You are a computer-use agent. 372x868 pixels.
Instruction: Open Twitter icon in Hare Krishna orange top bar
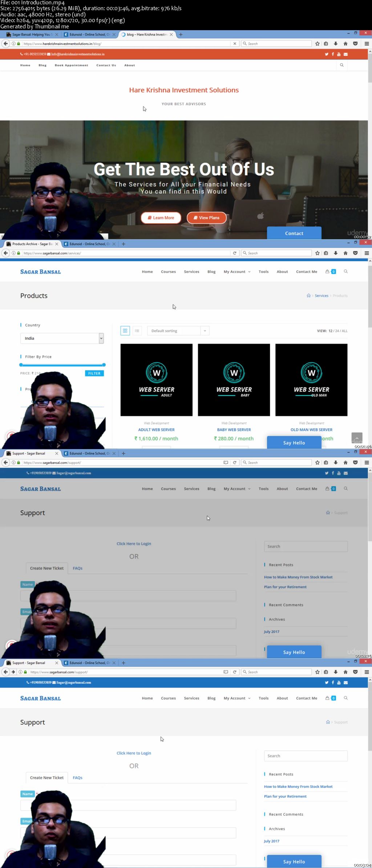click(327, 54)
